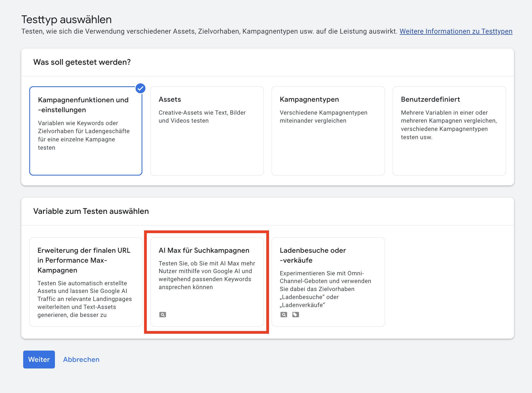Click the Weiter button
The image size is (532, 393).
pos(39,359)
